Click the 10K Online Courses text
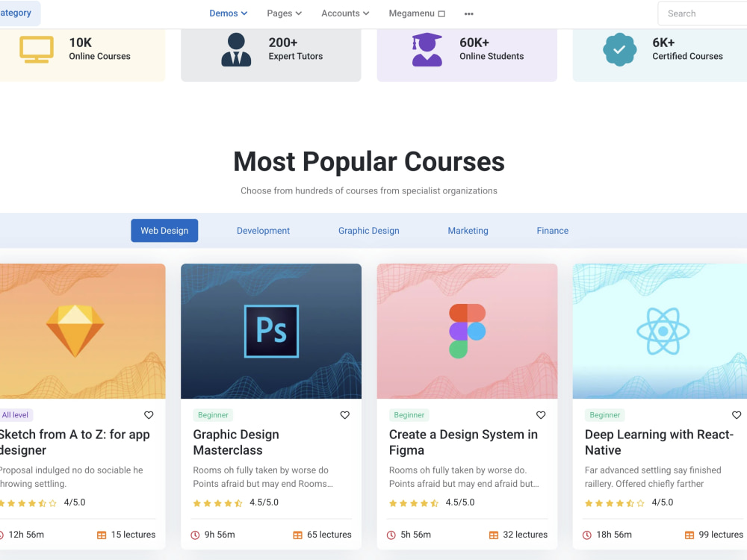The image size is (747, 560). [x=99, y=49]
